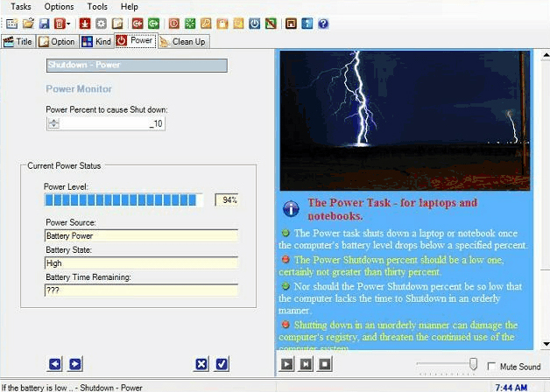Screen dimensions: 550x392
Task: Click the toolbar notepad with pencil icon
Action: tap(117, 24)
